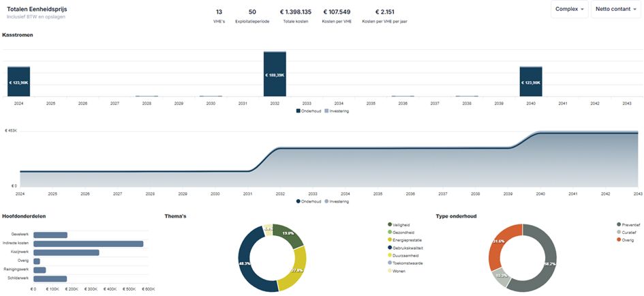Toggle Investering legend in Kasstromen bar chart
This screenshot has width=644, height=296.
coord(337,110)
